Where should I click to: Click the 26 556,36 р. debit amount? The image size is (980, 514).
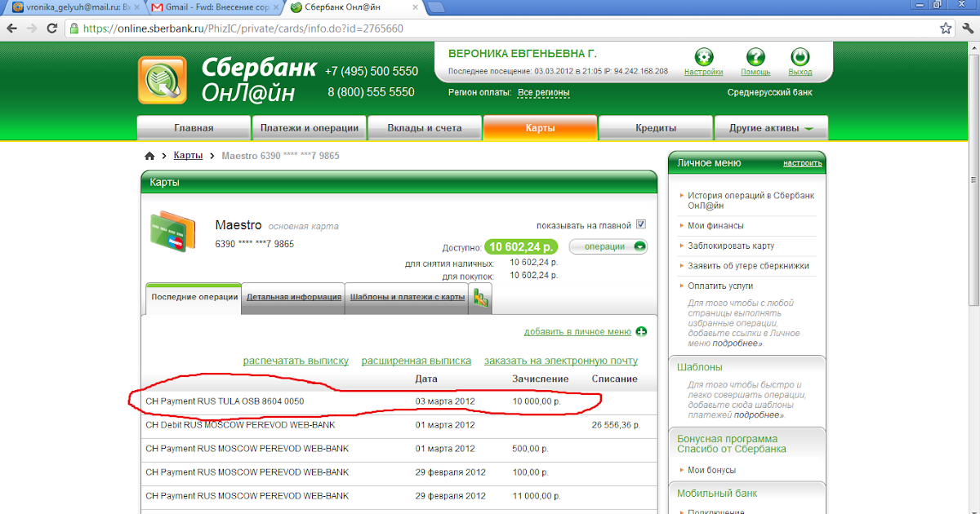click(616, 425)
